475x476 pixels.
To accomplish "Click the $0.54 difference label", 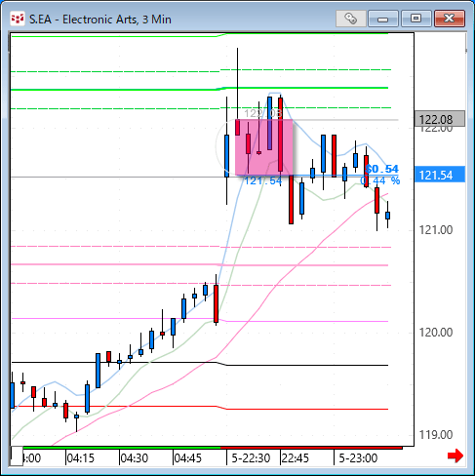I will click(381, 169).
